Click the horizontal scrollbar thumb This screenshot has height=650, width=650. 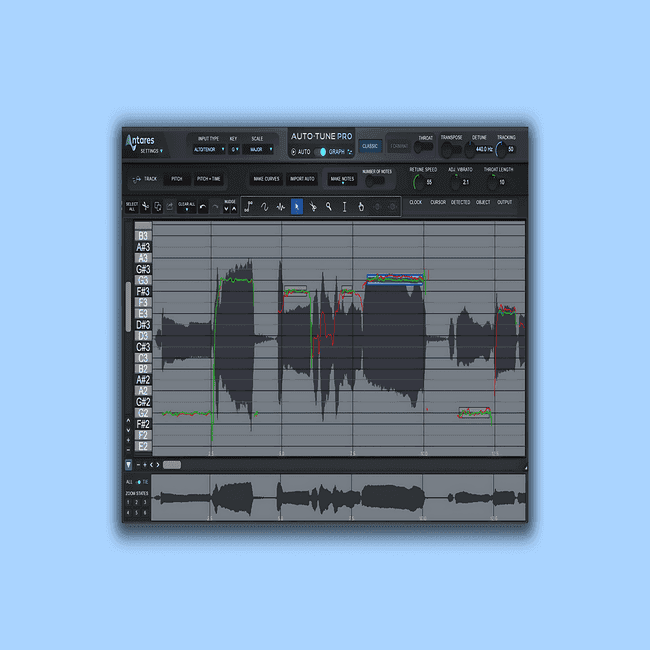click(x=172, y=465)
